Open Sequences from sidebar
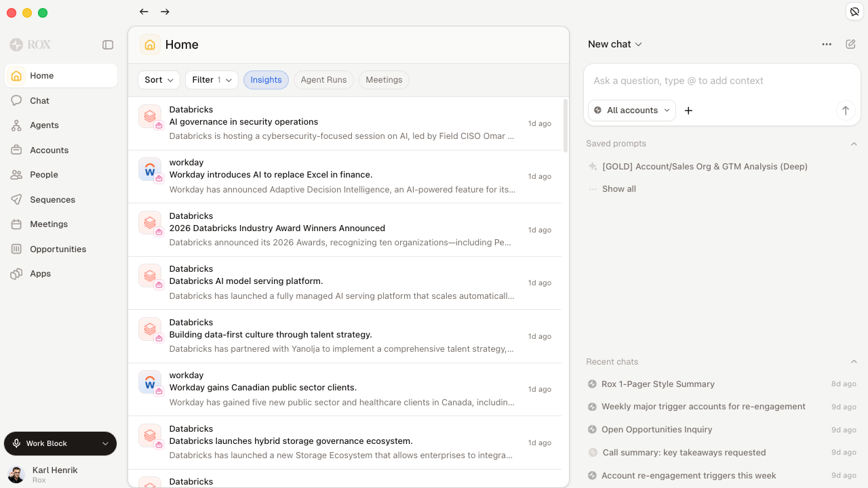This screenshot has height=488, width=868. 61,199
